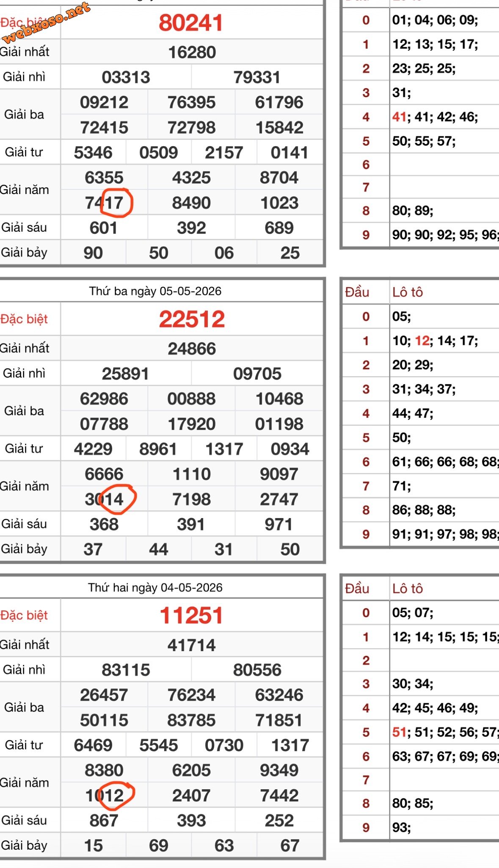Image resolution: width=499 pixels, height=868 pixels.
Task: Click loto row "42; 45; 46; 49;"
Action: click(x=435, y=707)
